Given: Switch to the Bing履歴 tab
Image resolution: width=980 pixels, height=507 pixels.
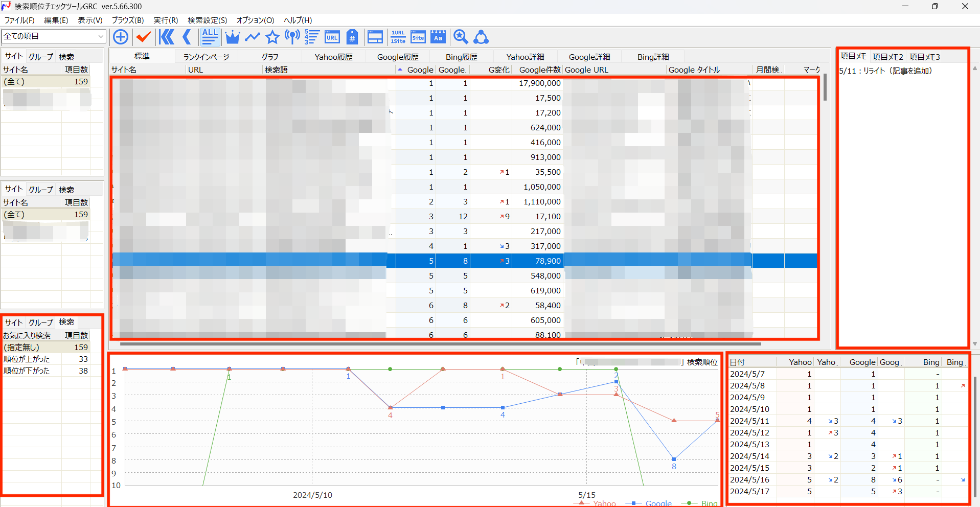Looking at the screenshot, I should click(x=462, y=57).
